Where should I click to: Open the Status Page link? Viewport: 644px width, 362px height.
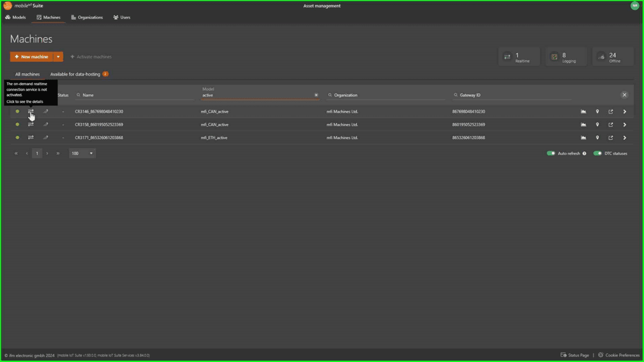tap(575, 355)
